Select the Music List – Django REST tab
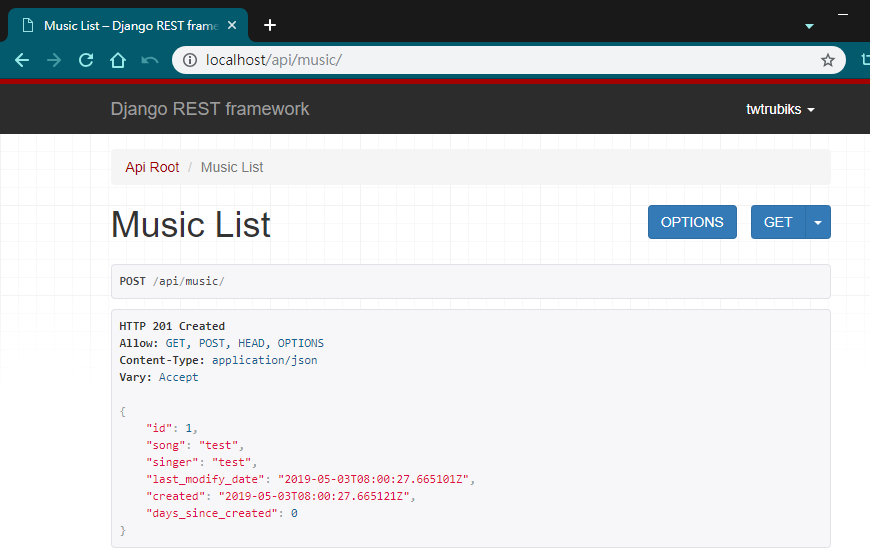Viewport: 870px width, 548px height. click(x=128, y=26)
